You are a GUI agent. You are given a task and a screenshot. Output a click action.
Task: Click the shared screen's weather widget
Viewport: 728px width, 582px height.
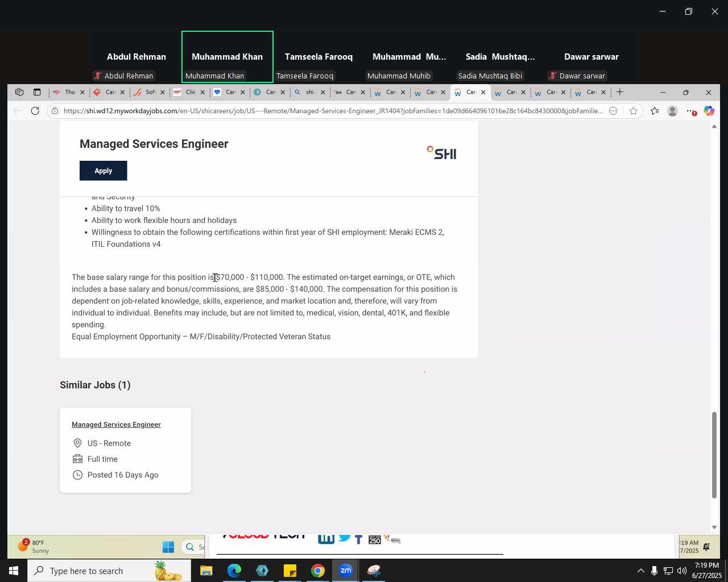tap(34, 547)
